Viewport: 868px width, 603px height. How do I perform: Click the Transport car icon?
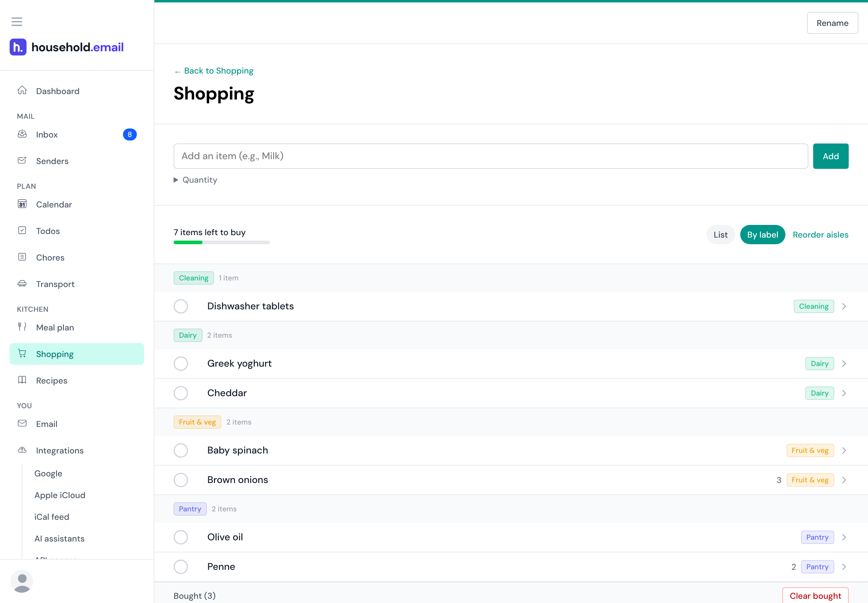coord(22,283)
